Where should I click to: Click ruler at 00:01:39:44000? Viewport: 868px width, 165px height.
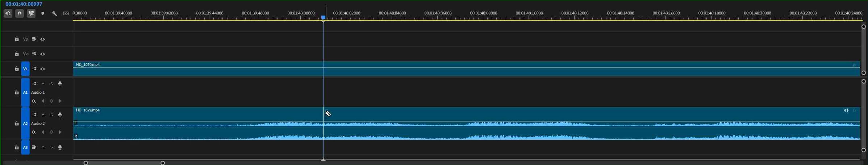pyautogui.click(x=209, y=13)
